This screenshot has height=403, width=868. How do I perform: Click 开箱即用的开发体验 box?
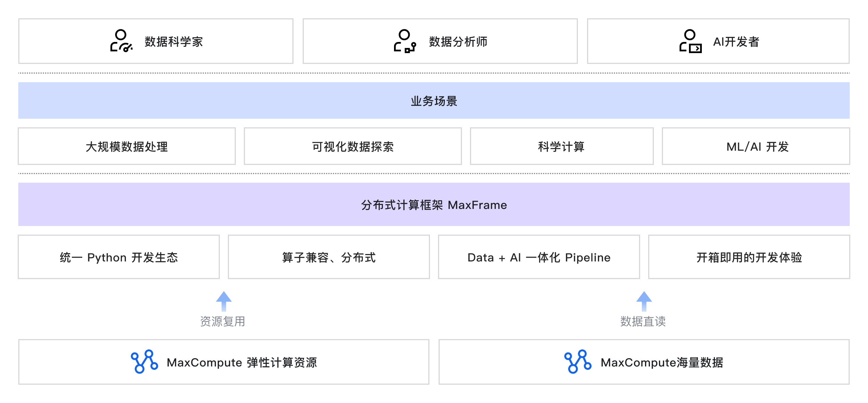point(749,257)
